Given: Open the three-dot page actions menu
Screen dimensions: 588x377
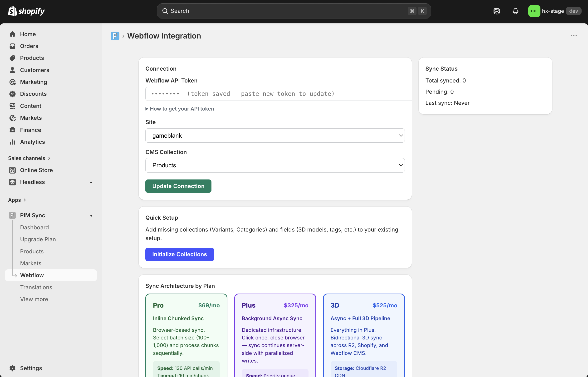Looking at the screenshot, I should pyautogui.click(x=573, y=36).
